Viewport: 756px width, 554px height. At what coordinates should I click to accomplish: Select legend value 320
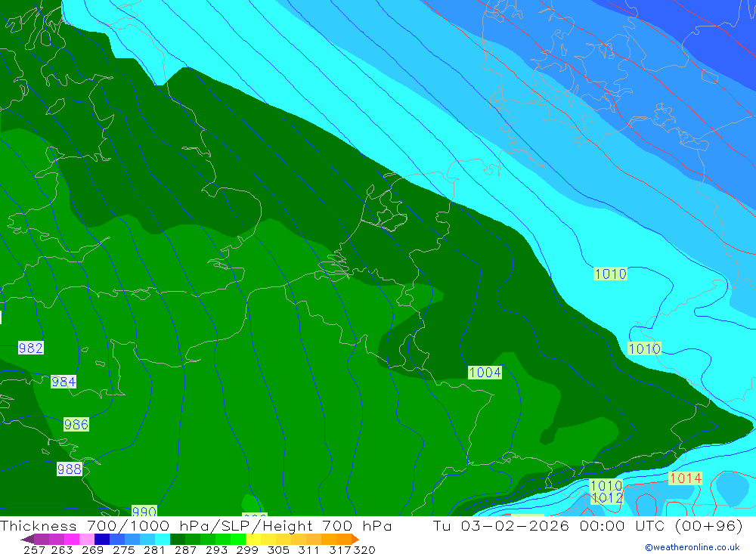(364, 550)
